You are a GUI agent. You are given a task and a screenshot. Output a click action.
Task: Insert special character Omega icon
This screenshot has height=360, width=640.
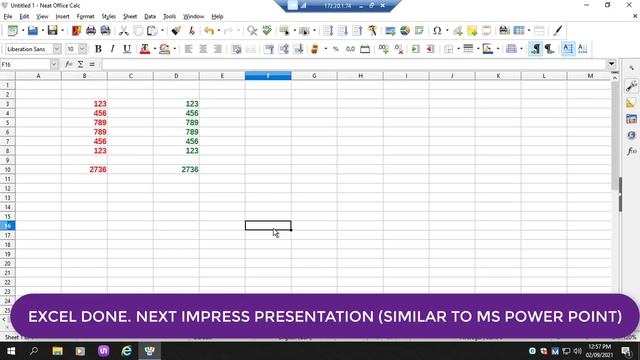[437, 31]
